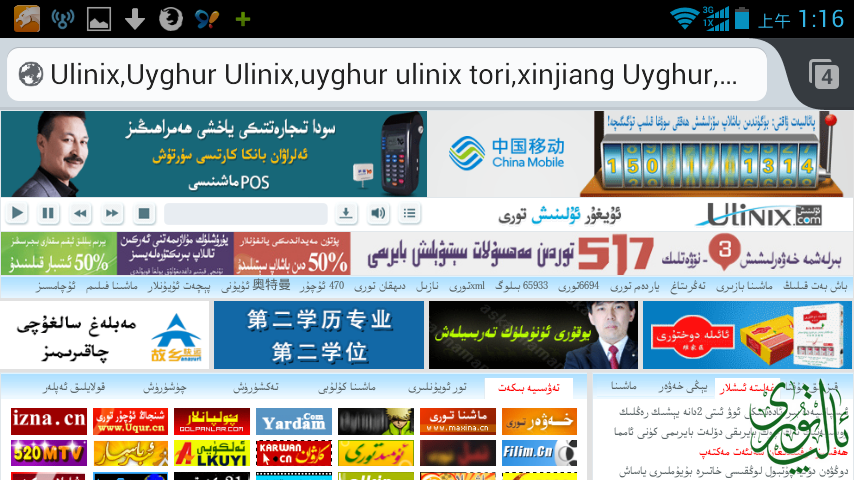
Task: Open the GOLPANLAR.COM site logo
Action: (x=212, y=421)
